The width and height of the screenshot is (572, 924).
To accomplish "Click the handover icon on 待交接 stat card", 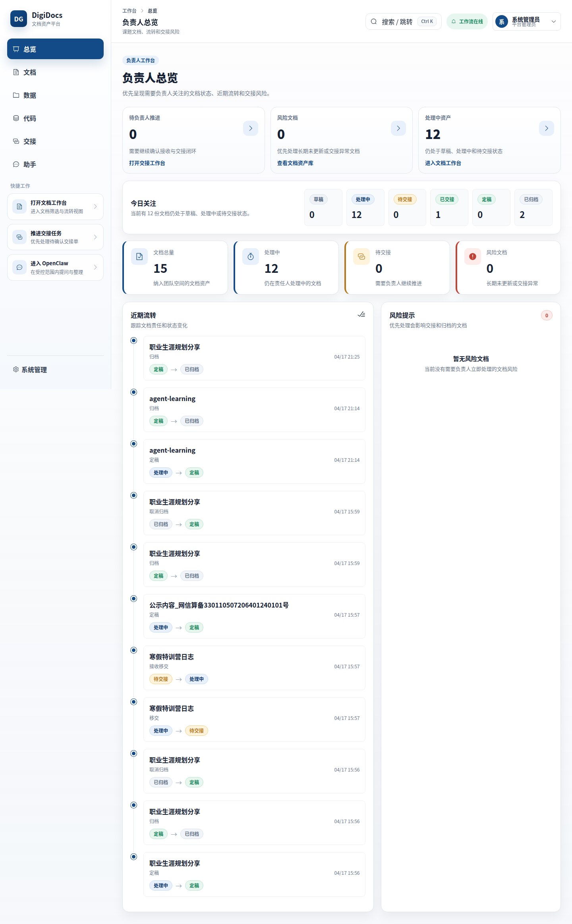I will click(x=361, y=257).
